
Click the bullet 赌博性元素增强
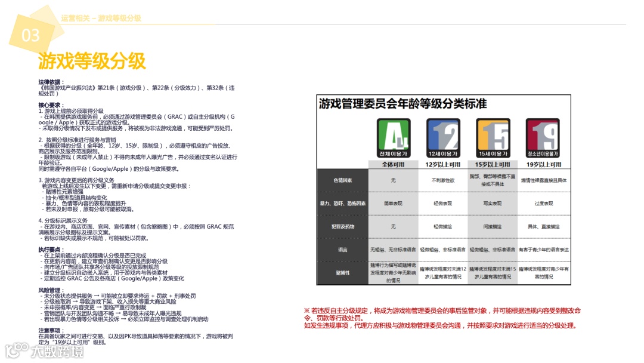point(63,192)
